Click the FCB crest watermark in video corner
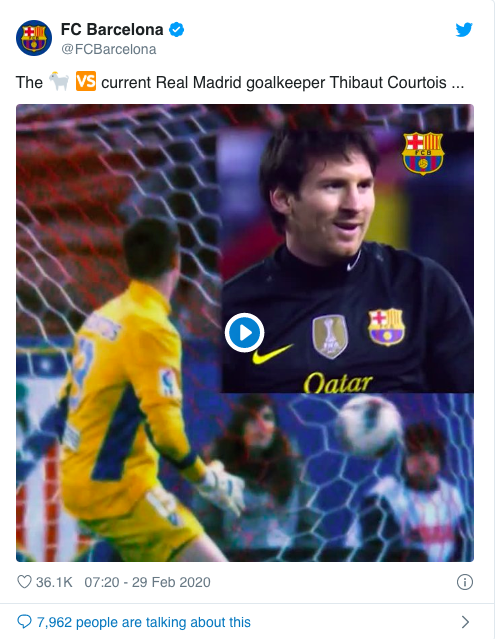Screen dimensions: 497x639 423,153
